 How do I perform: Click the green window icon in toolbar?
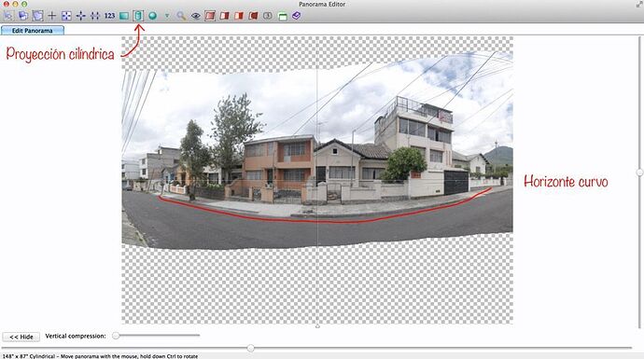click(282, 17)
